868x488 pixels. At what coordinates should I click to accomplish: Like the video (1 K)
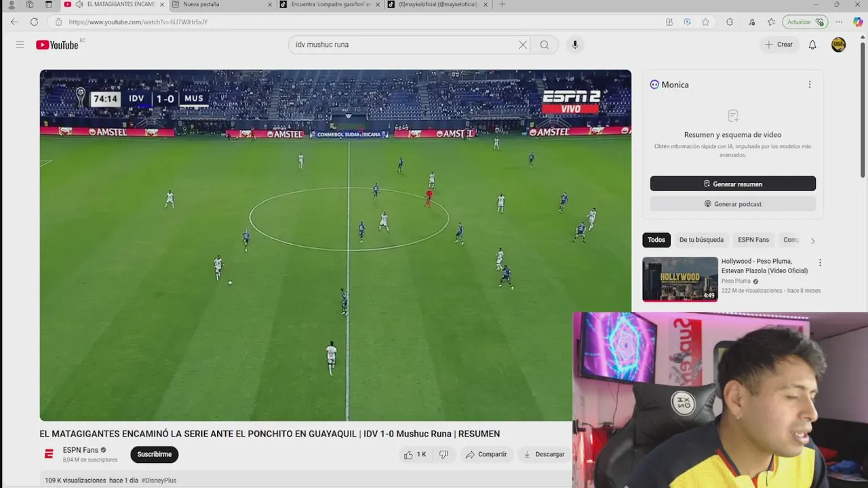tap(415, 454)
